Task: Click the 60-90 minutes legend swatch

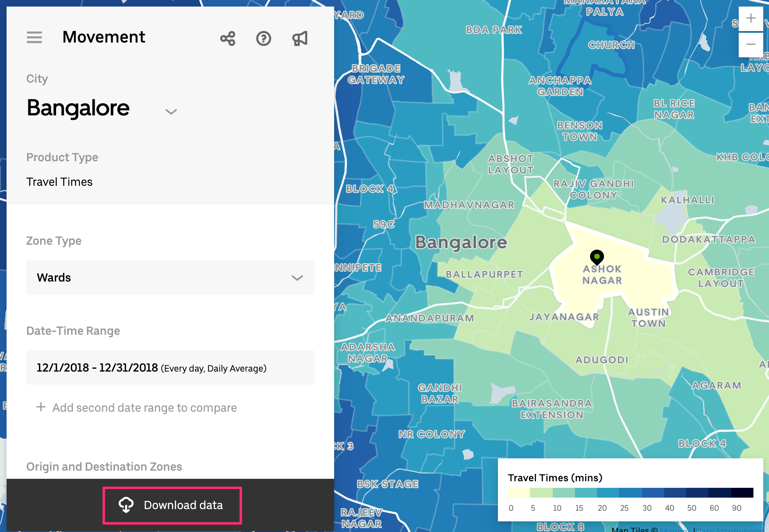Action: pos(720,492)
